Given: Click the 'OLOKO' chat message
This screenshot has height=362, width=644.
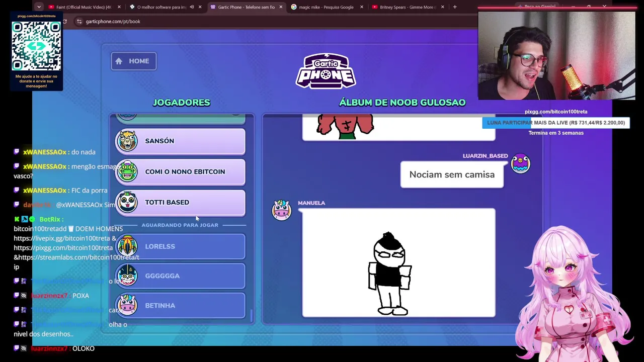Looking at the screenshot, I should 84,348.
